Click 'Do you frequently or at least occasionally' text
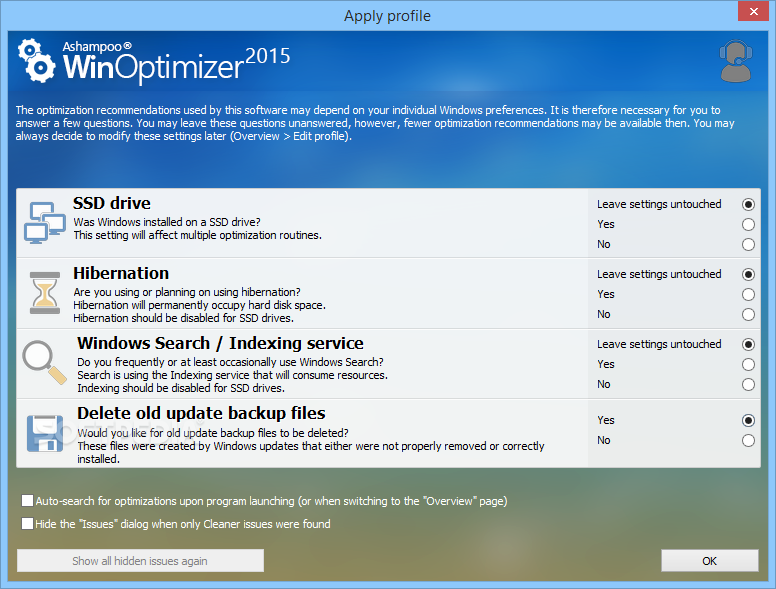Screen dimensions: 776x589 tap(230, 362)
